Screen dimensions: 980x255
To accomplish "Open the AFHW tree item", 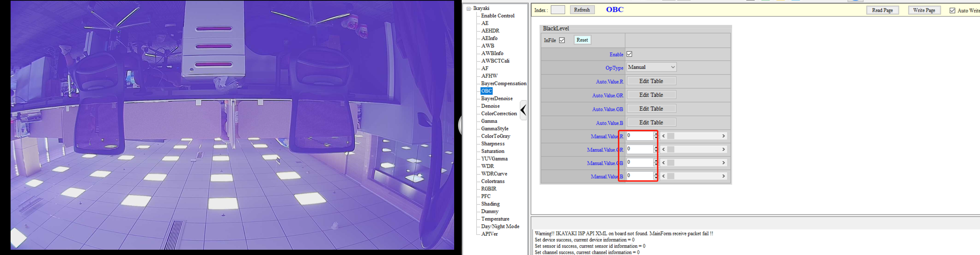I will 489,76.
